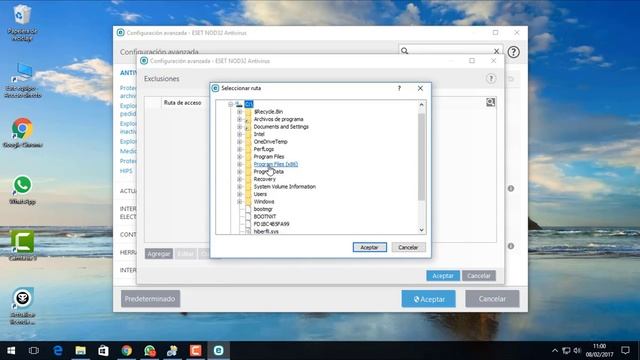Click Aceptar in Seleccionar ruta dialog
The image size is (640, 360).
tap(369, 247)
